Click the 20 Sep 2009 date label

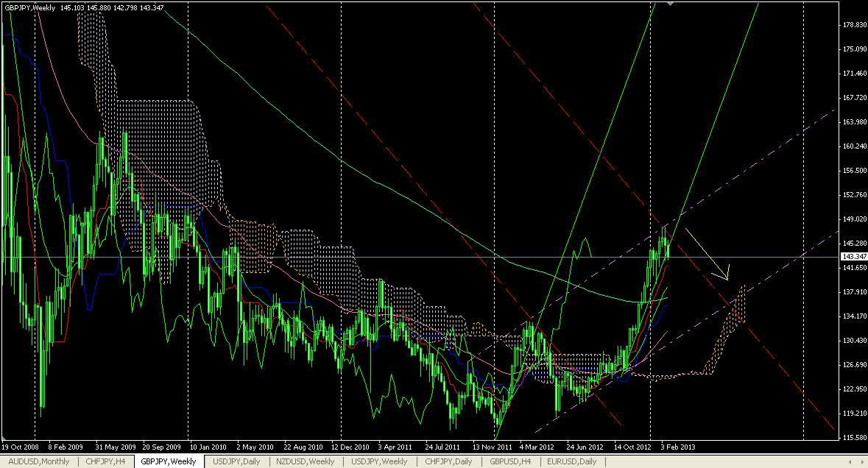[x=162, y=447]
